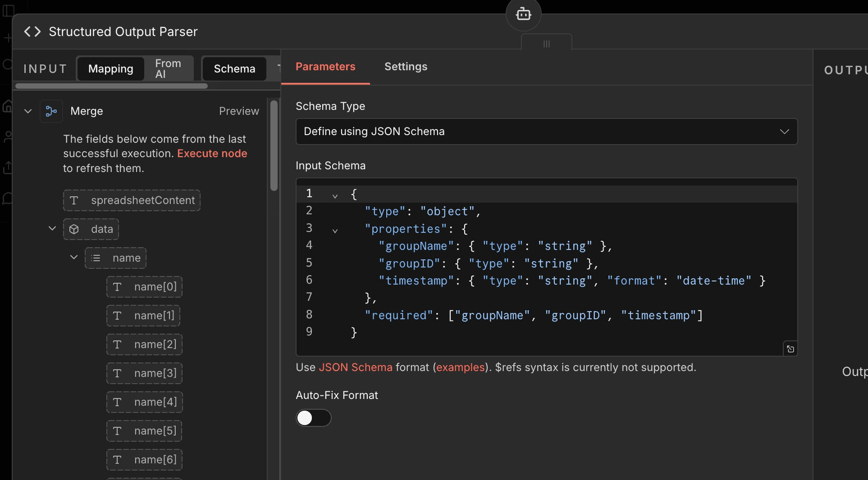Image resolution: width=868 pixels, height=480 pixels.
Task: Click the share icon in the left sidebar
Action: tap(7, 168)
